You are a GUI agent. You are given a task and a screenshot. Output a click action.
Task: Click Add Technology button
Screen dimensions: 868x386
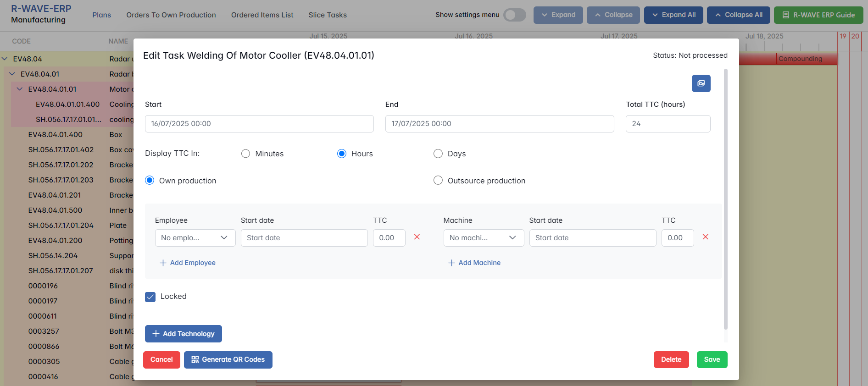184,334
